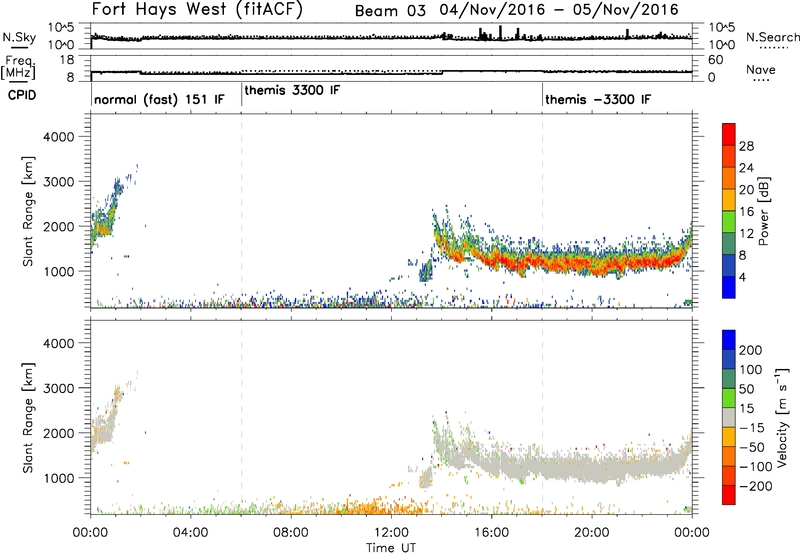Image resolution: width=800 pixels, height=554 pixels.
Task: Pick the red bottom segment of Velocity colorbar
Action: 729,495
